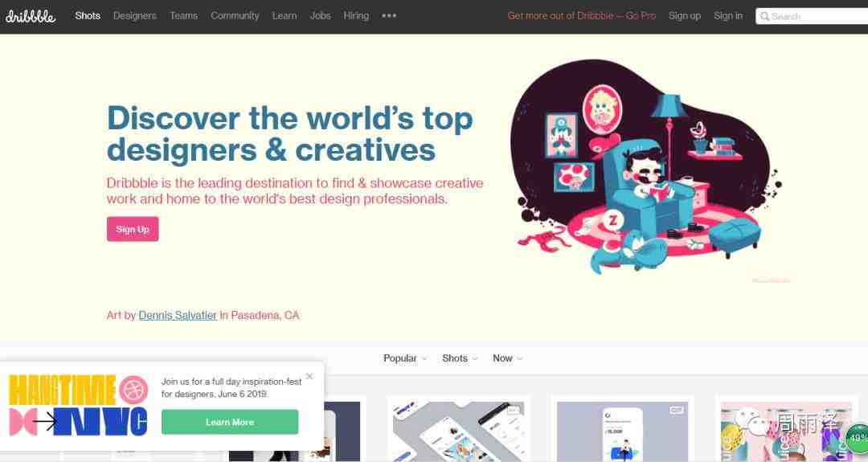Open the Designers nav item
This screenshot has width=868, height=462.
(x=135, y=16)
